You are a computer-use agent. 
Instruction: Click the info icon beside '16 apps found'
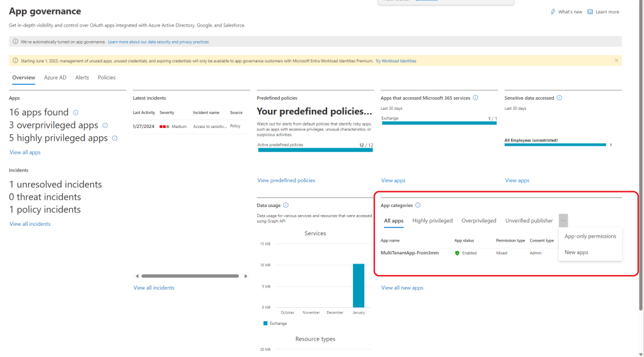pos(76,112)
